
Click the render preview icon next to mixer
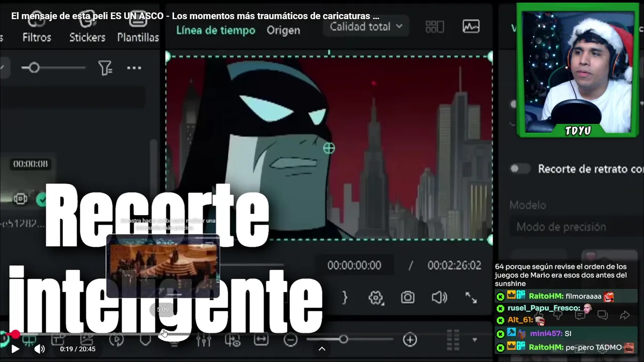click(x=232, y=340)
